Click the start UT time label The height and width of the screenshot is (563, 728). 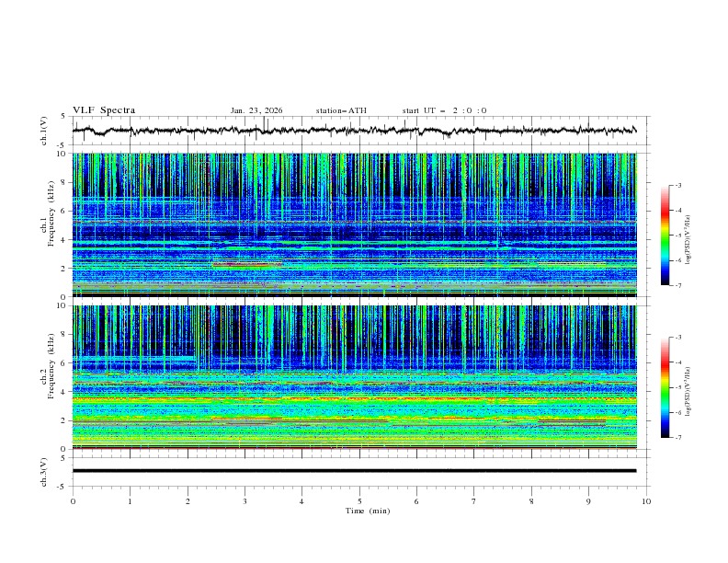(444, 110)
